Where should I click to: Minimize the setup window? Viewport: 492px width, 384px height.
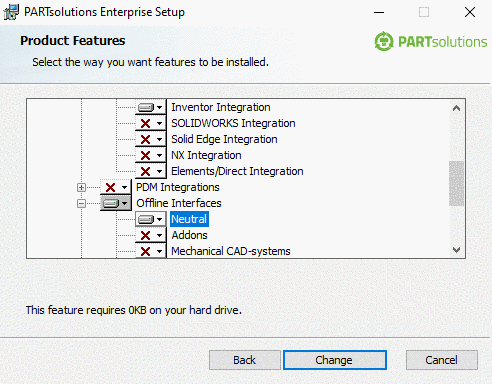pos(379,13)
